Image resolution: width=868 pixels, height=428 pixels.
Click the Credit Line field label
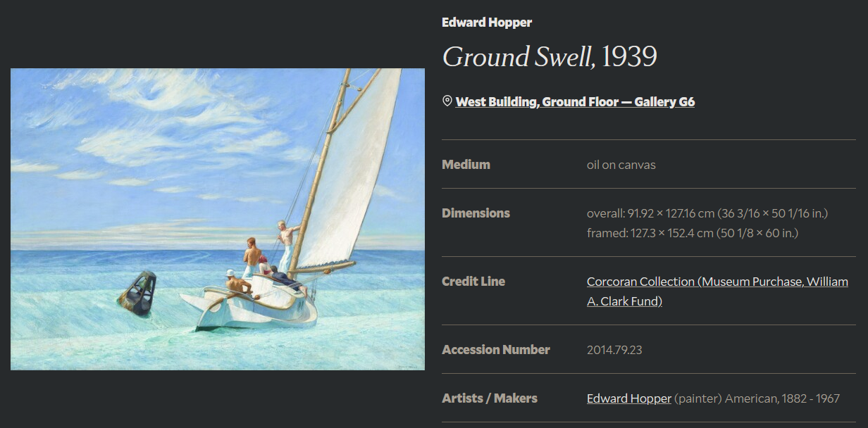473,282
